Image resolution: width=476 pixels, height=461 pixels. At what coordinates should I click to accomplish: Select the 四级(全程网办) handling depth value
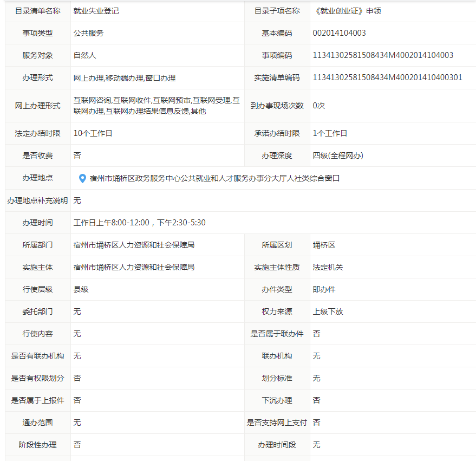click(338, 155)
